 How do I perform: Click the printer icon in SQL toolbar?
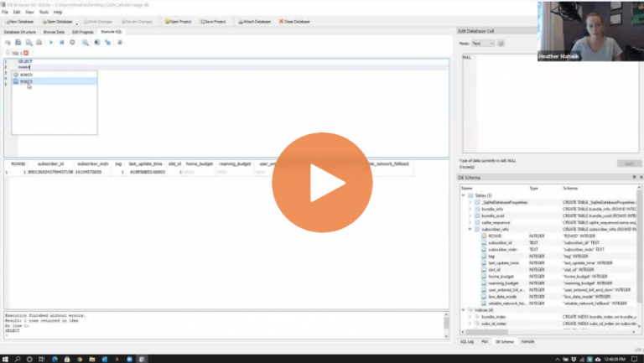39,42
